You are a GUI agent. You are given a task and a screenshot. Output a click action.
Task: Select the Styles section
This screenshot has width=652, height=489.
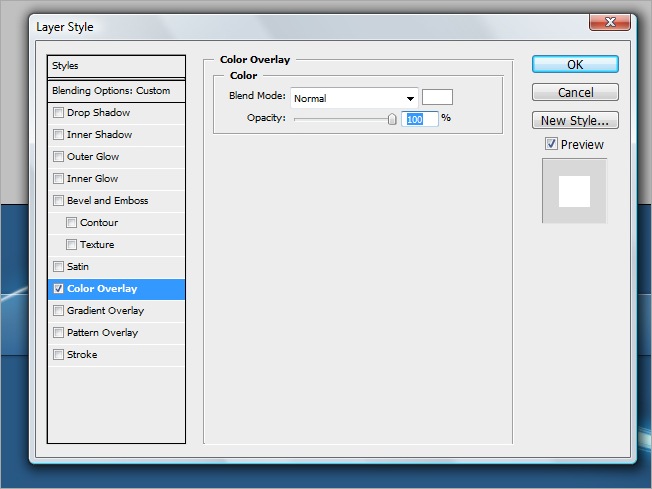point(116,66)
